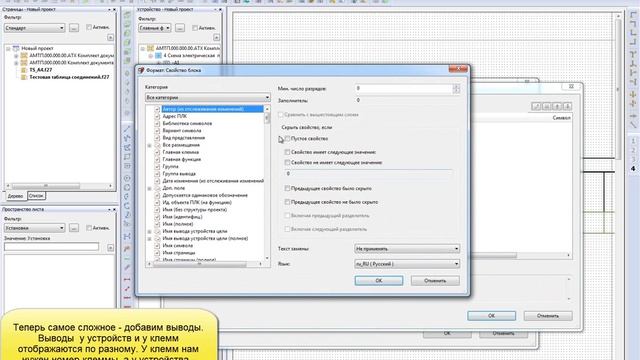Click '...' button next to Стандарт filter

(x=74, y=28)
